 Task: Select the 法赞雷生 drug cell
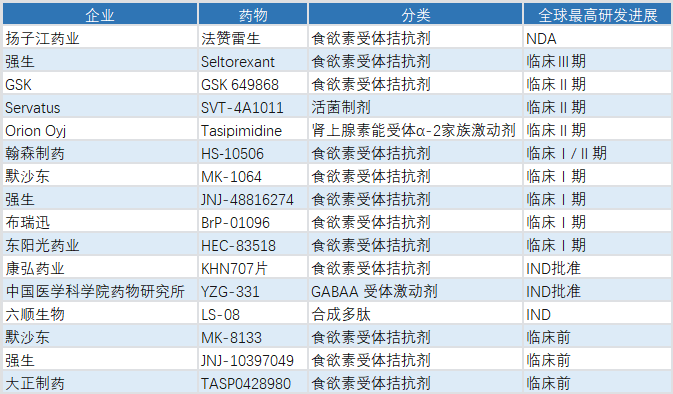point(253,38)
